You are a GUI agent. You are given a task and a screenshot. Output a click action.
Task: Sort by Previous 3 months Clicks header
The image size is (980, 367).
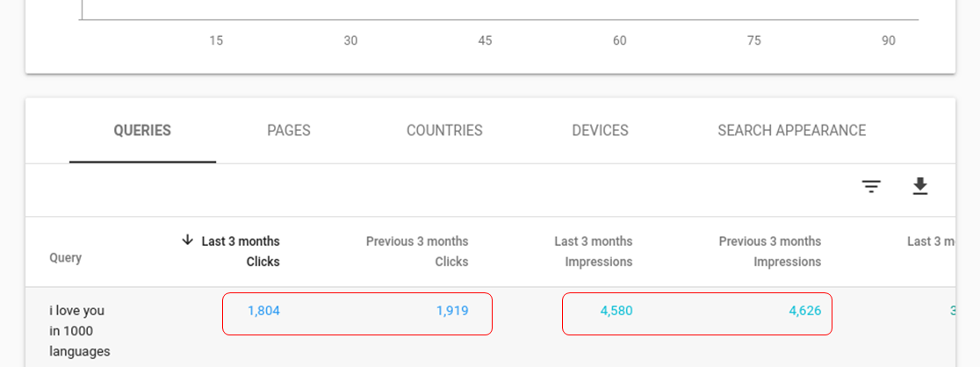point(417,251)
